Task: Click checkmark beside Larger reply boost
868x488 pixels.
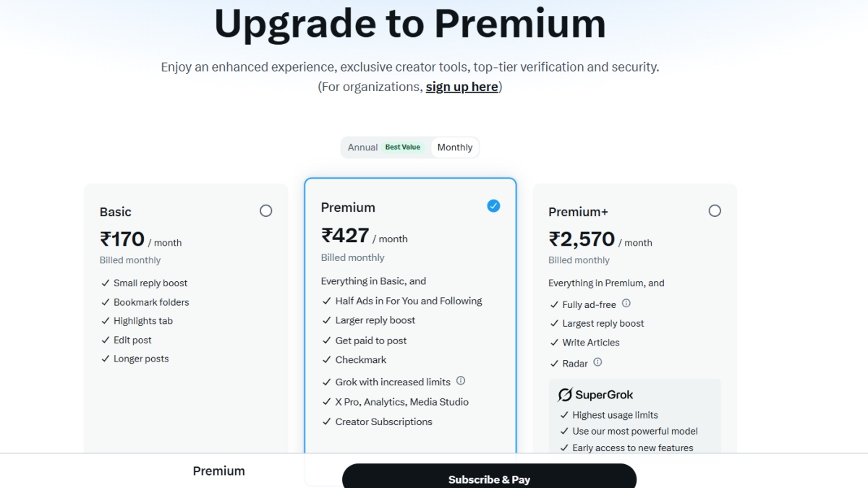Action: click(x=325, y=320)
